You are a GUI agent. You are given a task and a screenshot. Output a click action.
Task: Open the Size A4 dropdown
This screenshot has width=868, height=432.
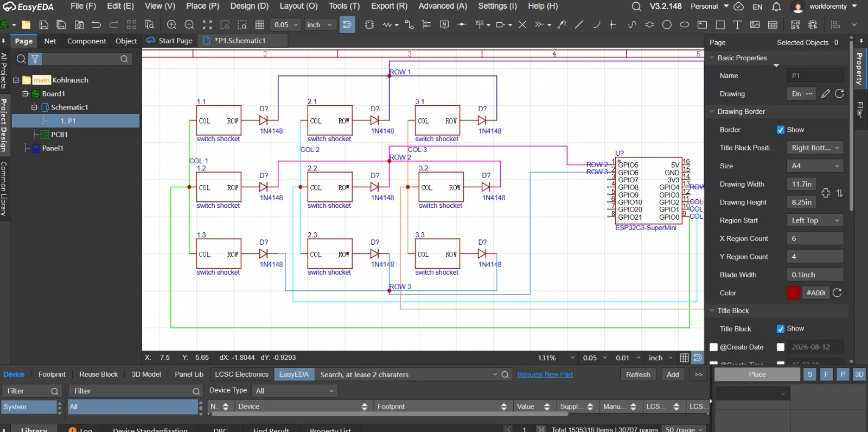(x=815, y=166)
